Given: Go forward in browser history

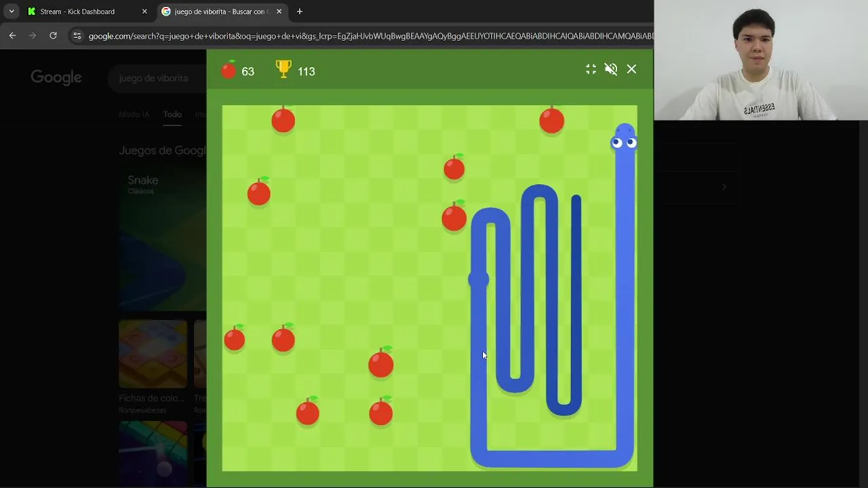Looking at the screenshot, I should tap(33, 35).
